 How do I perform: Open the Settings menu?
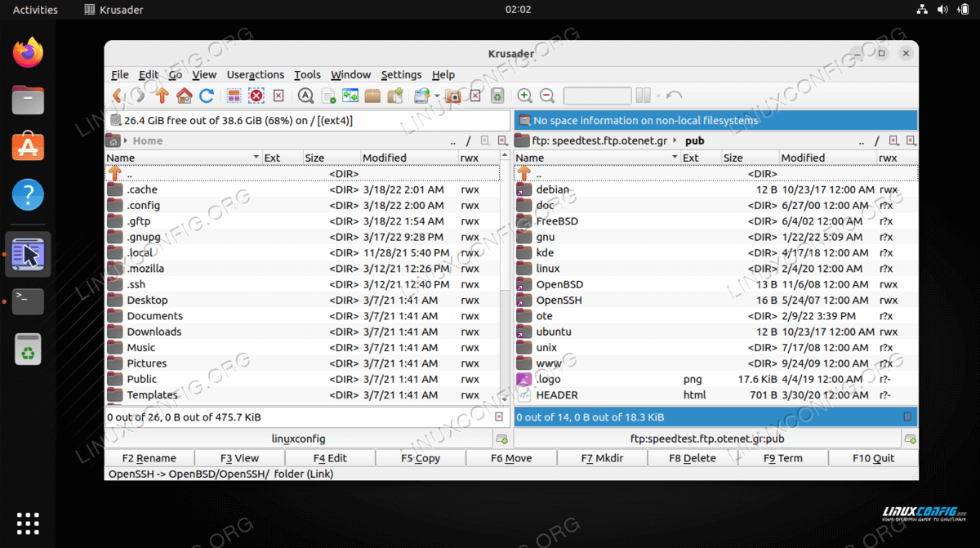click(401, 74)
